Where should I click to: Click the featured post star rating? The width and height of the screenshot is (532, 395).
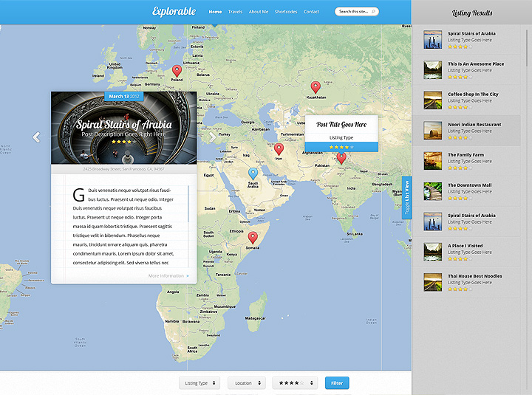coord(123,142)
